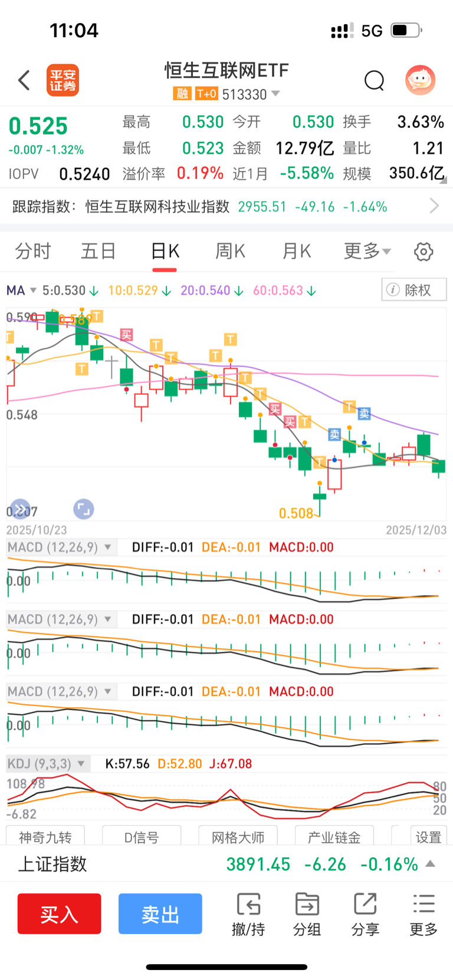Open the Ping An Securities logo

click(63, 80)
